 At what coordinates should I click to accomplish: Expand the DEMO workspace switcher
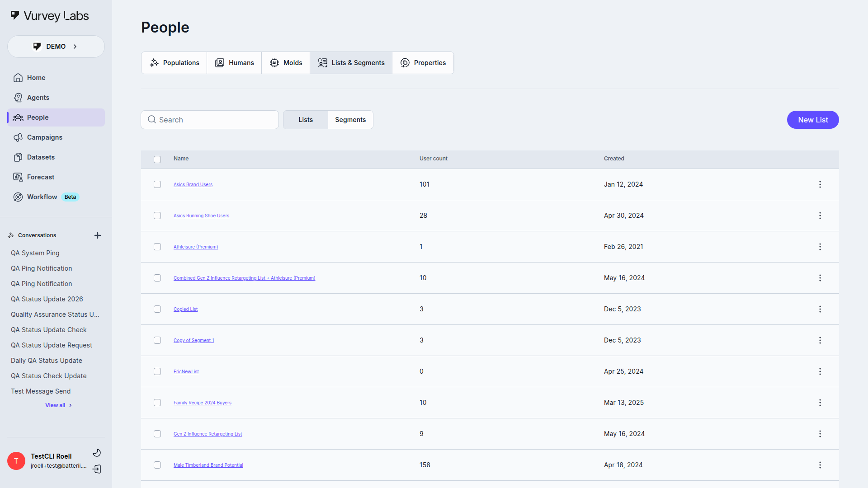[x=56, y=46]
